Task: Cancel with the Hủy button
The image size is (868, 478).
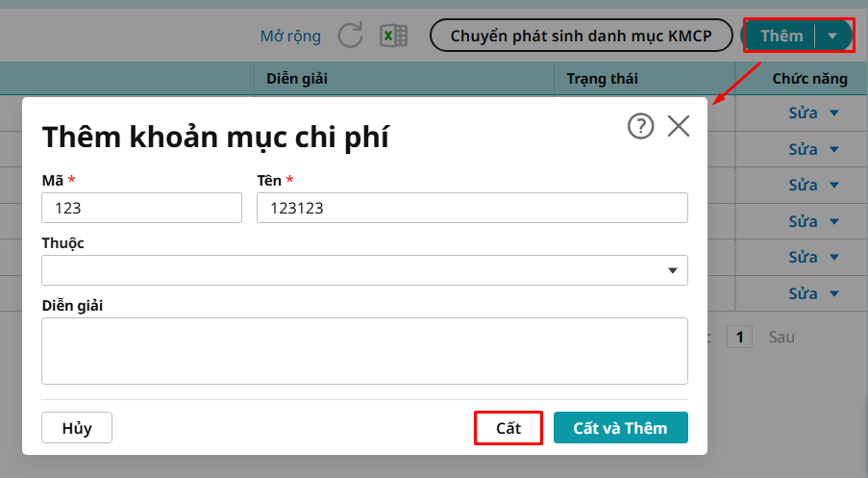Action: tap(77, 428)
